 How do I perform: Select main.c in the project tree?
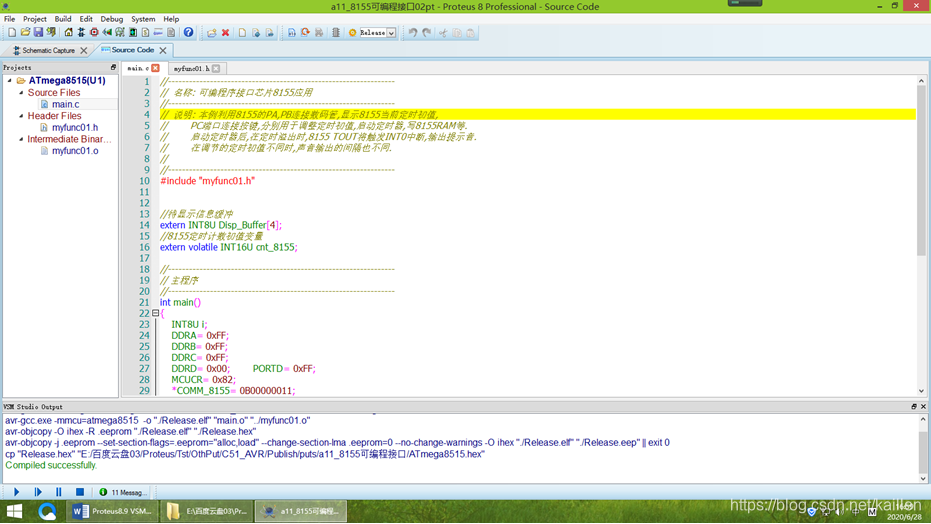(65, 104)
